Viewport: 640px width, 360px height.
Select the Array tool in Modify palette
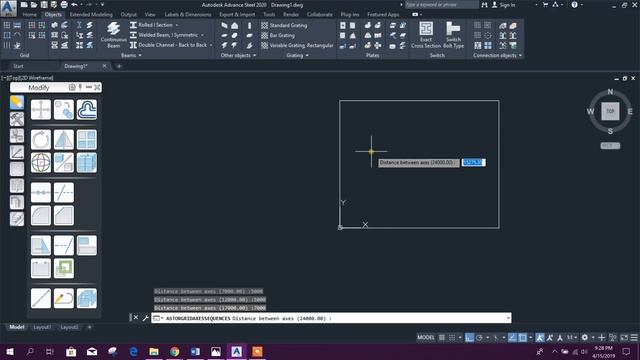[87, 140]
